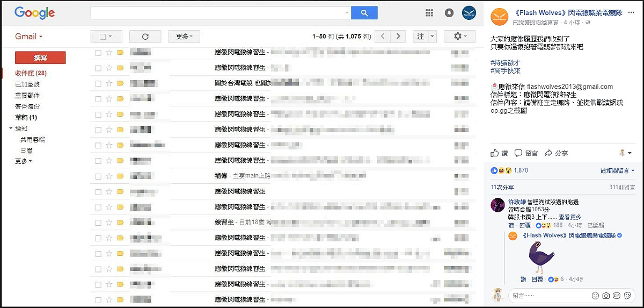
Task: Insert an emoji in the comment box
Action: tap(595, 296)
